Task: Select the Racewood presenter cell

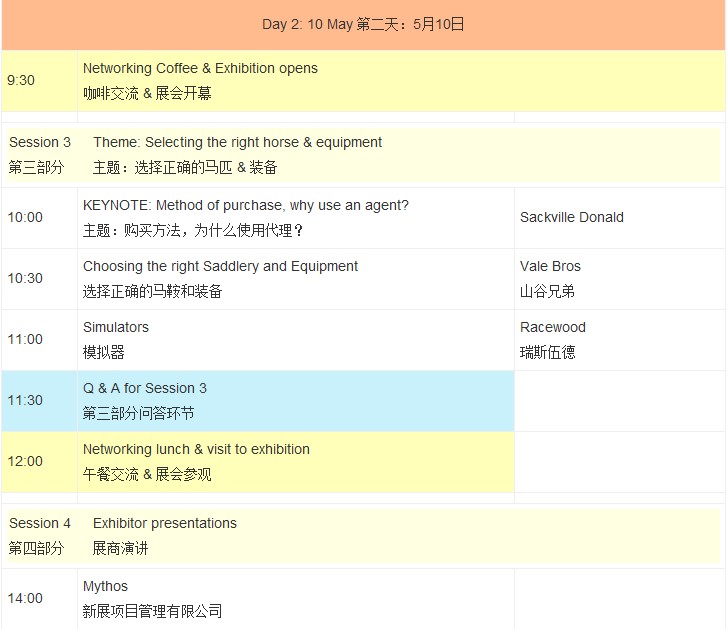Action: point(552,339)
